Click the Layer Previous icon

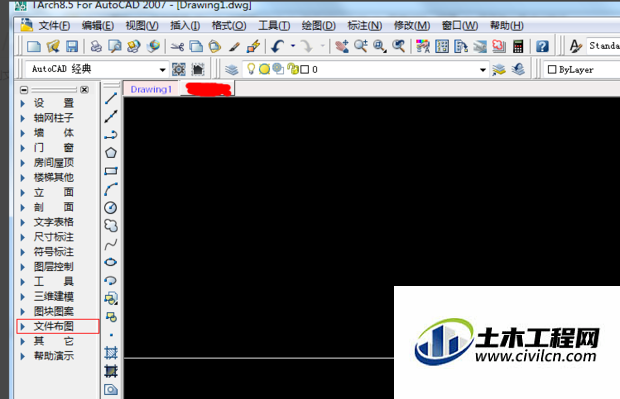coord(518,70)
